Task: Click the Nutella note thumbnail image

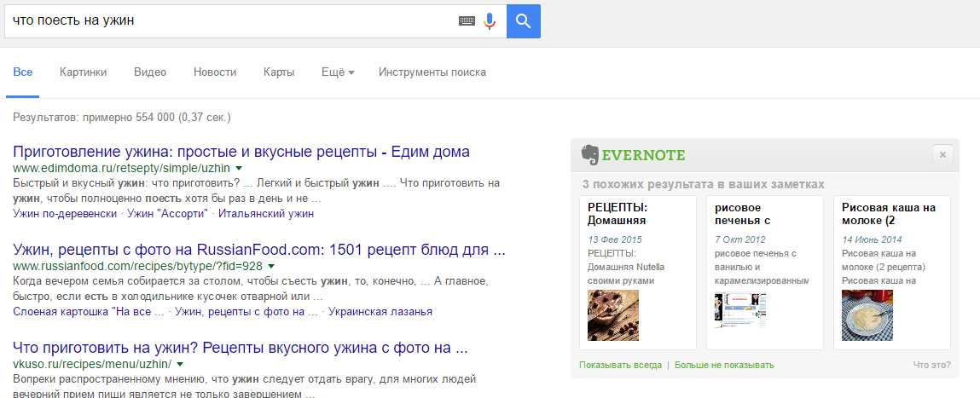Action: click(x=613, y=314)
